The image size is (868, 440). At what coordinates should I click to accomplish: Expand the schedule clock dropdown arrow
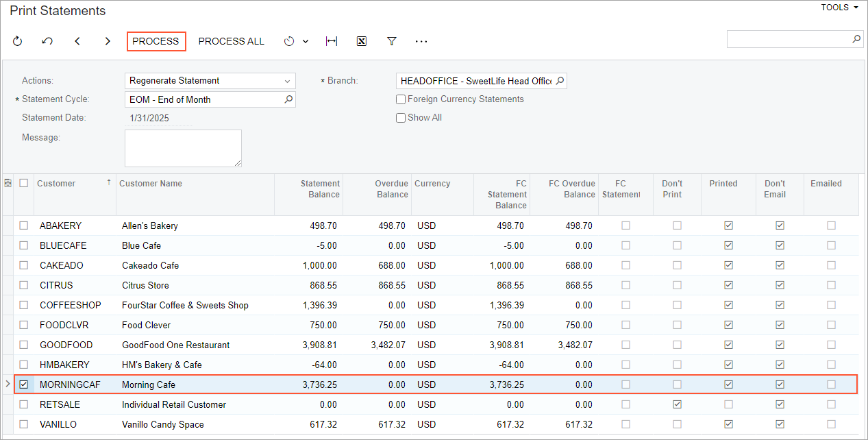click(306, 41)
